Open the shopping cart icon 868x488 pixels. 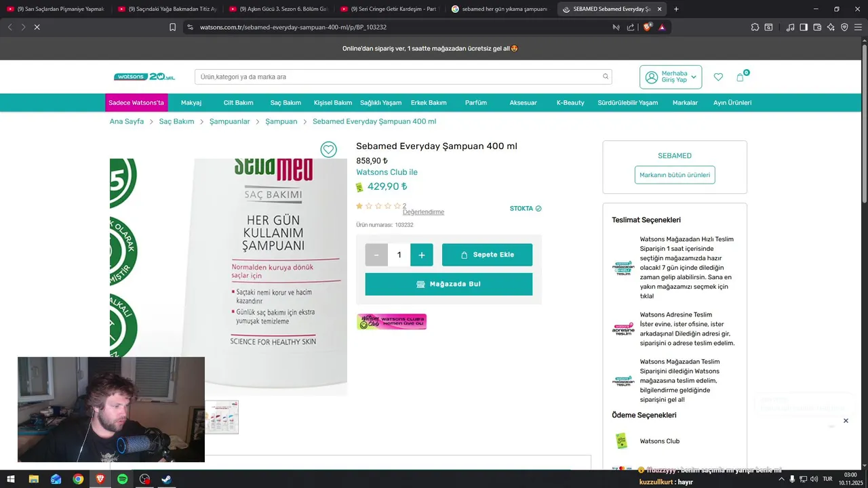[740, 77]
